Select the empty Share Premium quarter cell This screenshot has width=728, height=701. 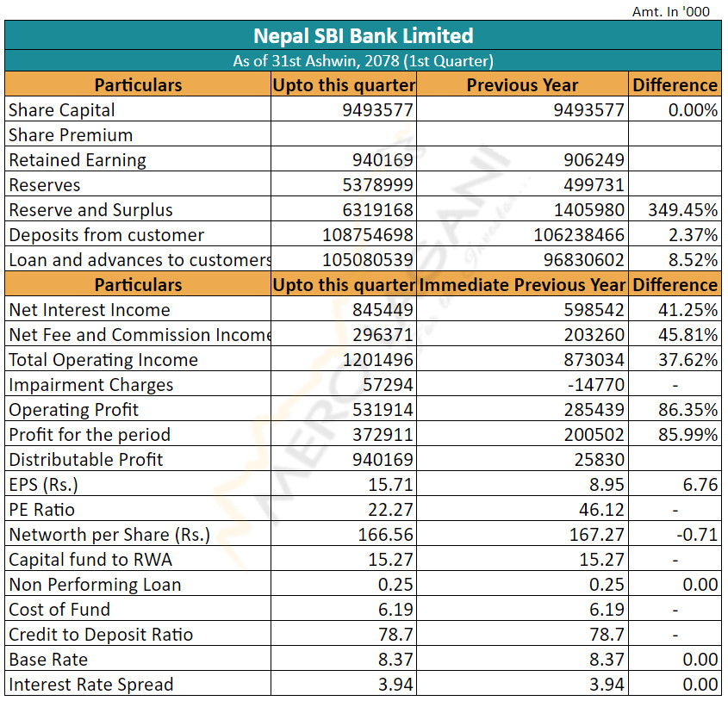coord(343,135)
